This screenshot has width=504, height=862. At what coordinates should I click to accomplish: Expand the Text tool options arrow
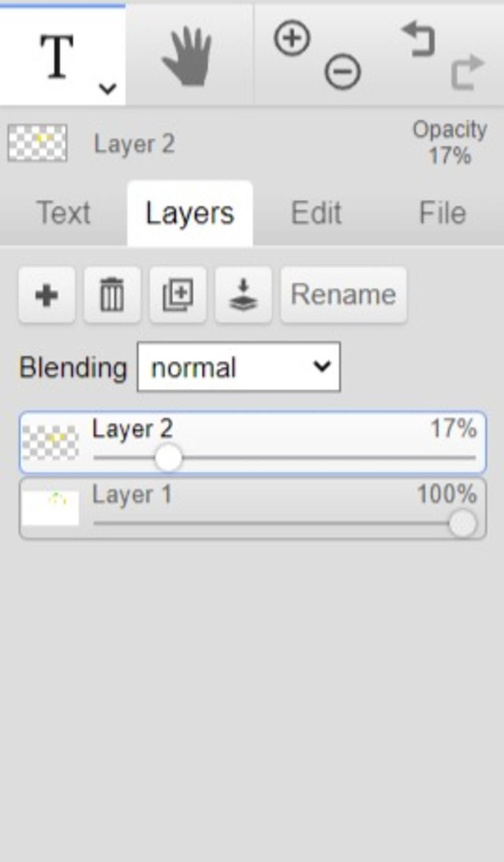pyautogui.click(x=107, y=89)
